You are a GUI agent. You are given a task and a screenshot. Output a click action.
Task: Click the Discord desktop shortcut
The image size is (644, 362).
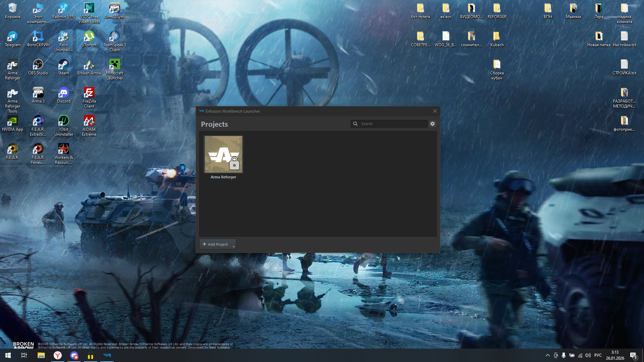[x=63, y=93]
